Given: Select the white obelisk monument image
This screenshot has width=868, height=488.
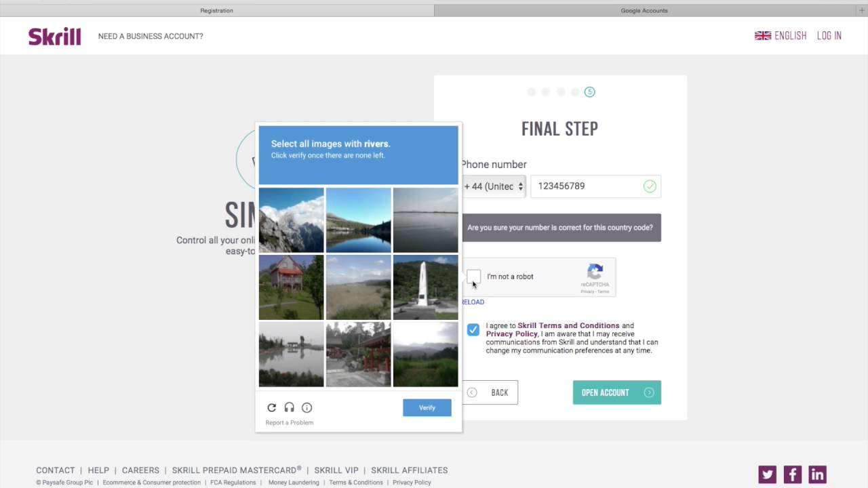Looking at the screenshot, I should click(x=426, y=287).
